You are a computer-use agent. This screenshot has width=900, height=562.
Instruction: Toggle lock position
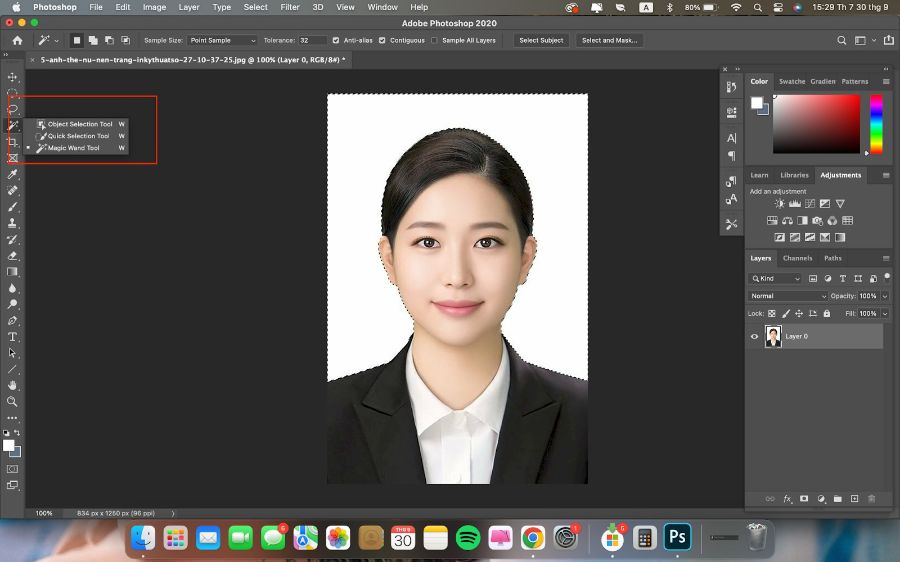click(x=799, y=313)
